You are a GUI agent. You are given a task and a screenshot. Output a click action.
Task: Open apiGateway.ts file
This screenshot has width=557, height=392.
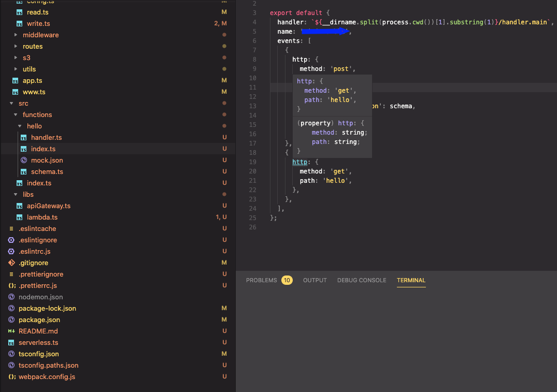(x=49, y=206)
